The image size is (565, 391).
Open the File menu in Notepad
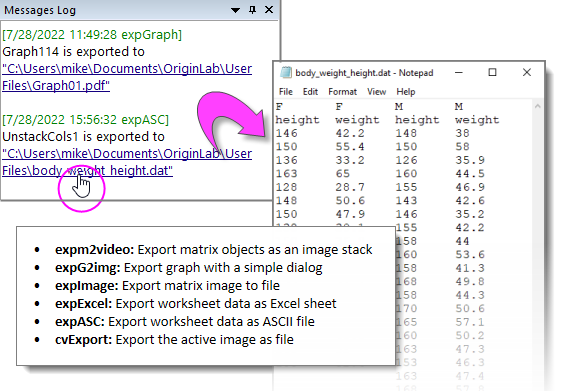tap(286, 92)
